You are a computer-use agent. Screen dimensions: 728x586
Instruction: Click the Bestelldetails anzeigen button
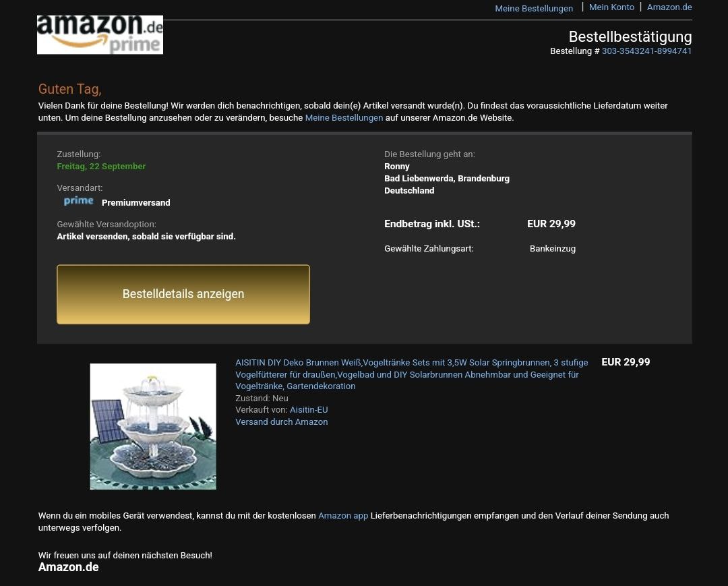point(183,295)
